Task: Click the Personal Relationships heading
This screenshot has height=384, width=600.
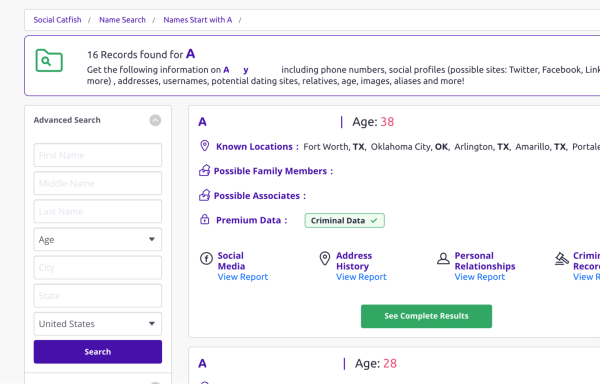Action: click(x=485, y=261)
